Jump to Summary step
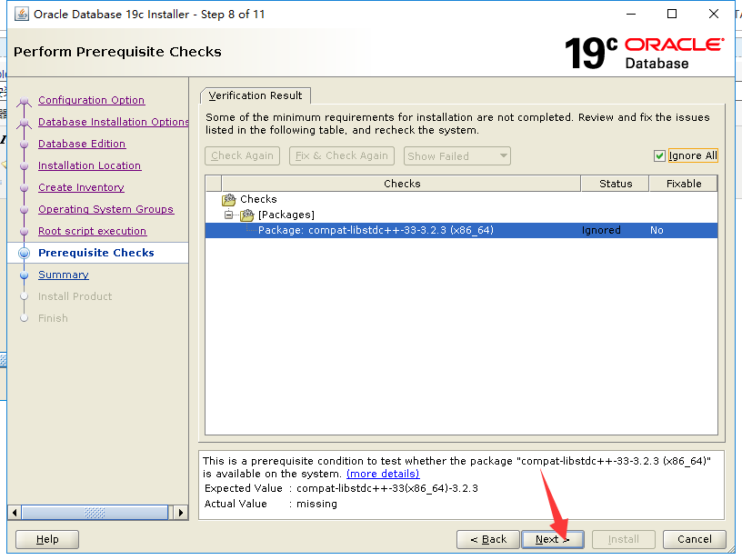The image size is (742, 560). (64, 275)
